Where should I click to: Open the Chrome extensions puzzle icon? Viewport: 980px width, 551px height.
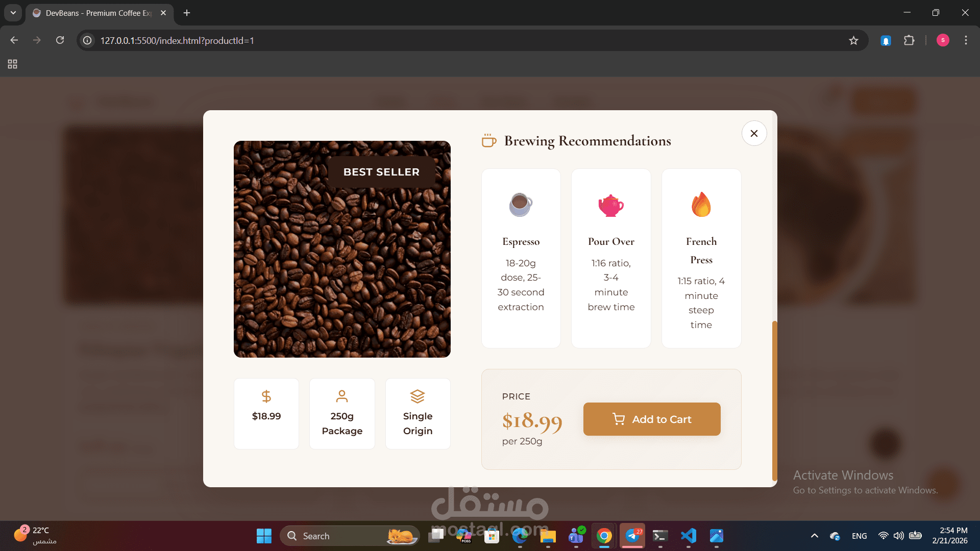coord(909,40)
